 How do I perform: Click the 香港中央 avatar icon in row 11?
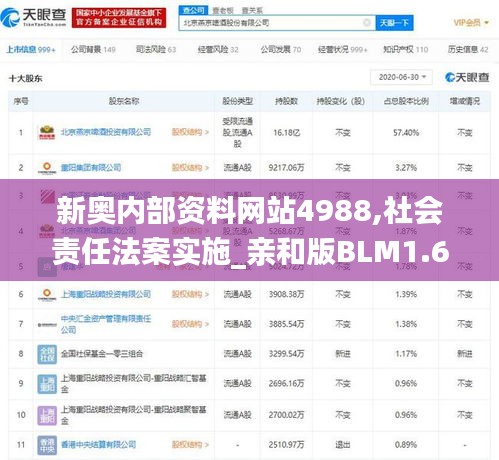(47, 445)
